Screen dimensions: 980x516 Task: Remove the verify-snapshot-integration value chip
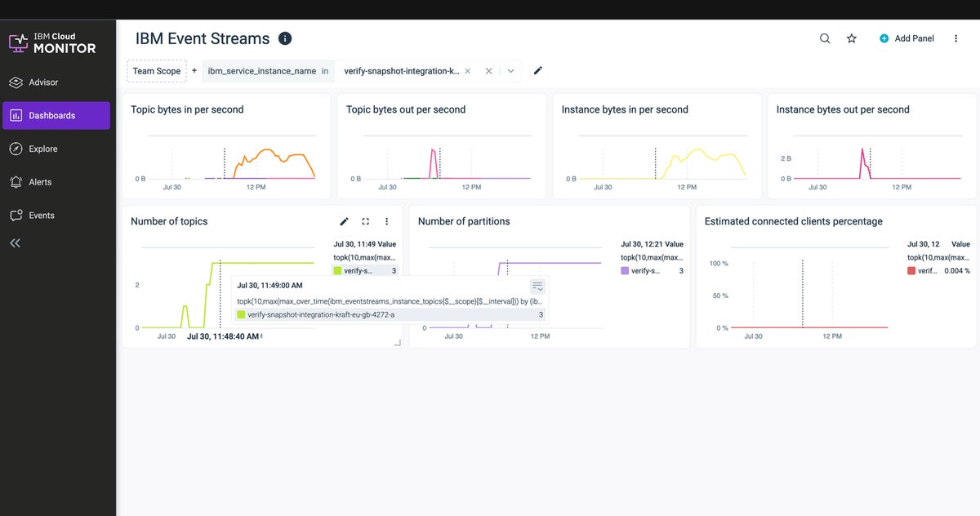point(468,71)
